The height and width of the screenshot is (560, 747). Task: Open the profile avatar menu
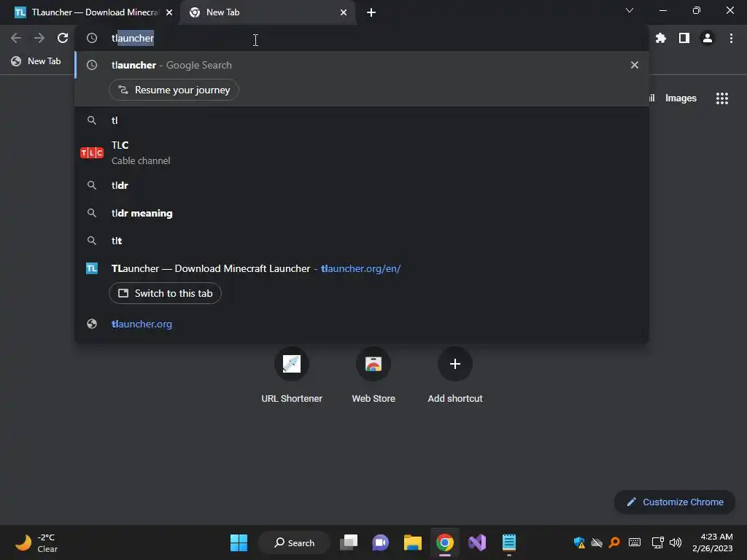click(x=708, y=38)
